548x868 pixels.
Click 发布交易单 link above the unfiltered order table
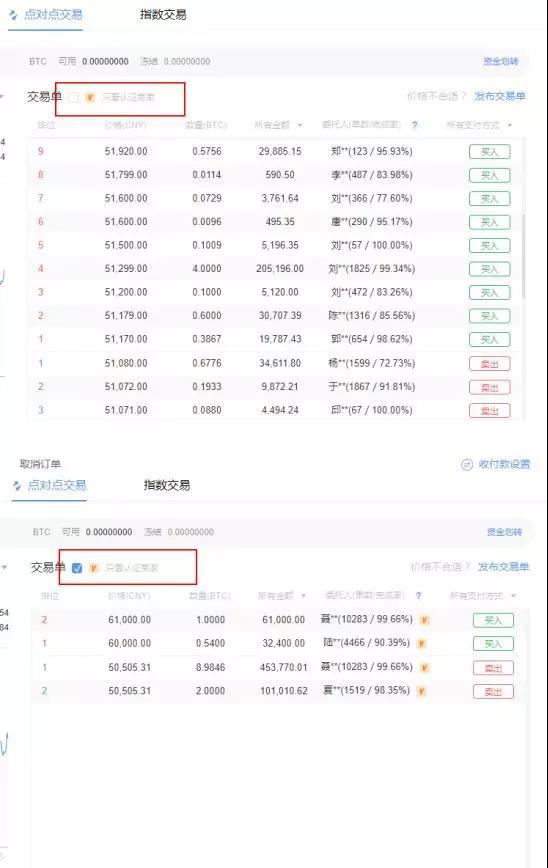coord(500,96)
